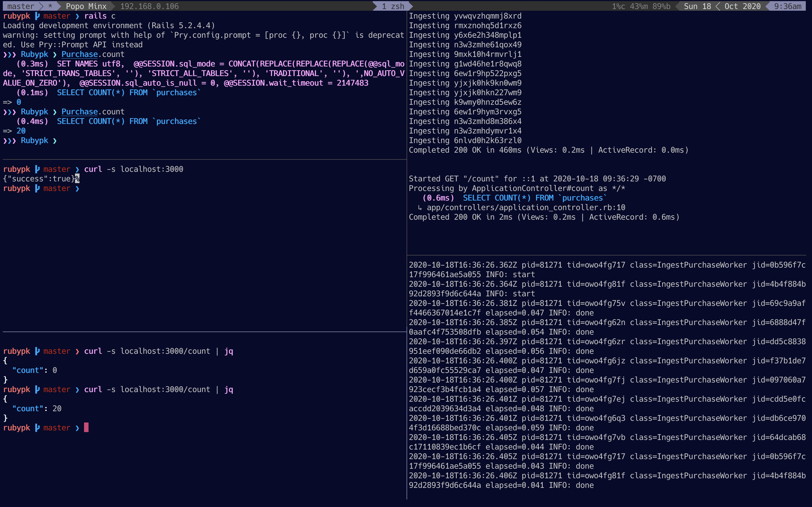Click the git branch icon beside 'rails c'

(37, 16)
